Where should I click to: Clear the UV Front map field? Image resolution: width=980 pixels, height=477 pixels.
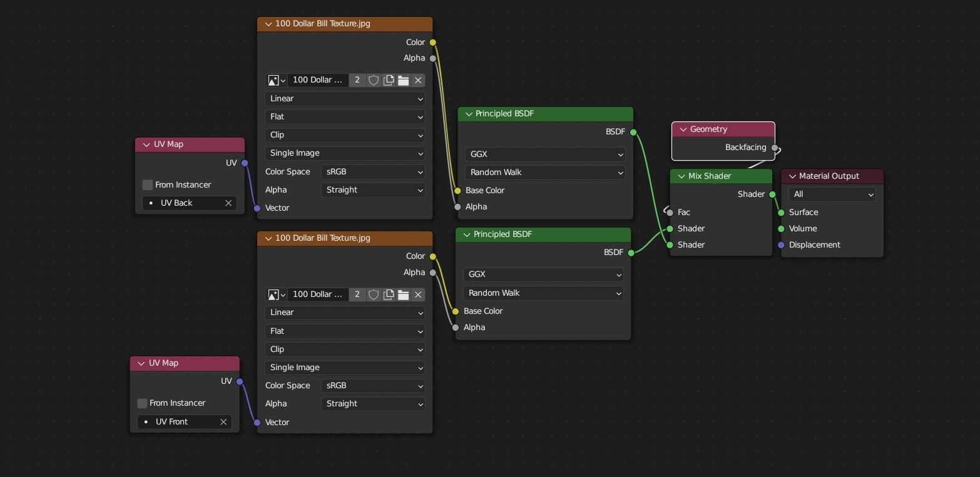pyautogui.click(x=223, y=422)
